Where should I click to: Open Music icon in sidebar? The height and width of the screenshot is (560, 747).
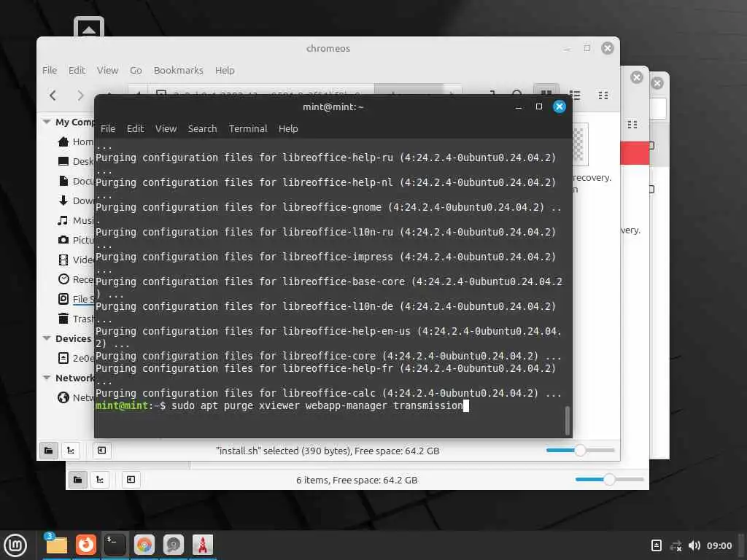63,220
